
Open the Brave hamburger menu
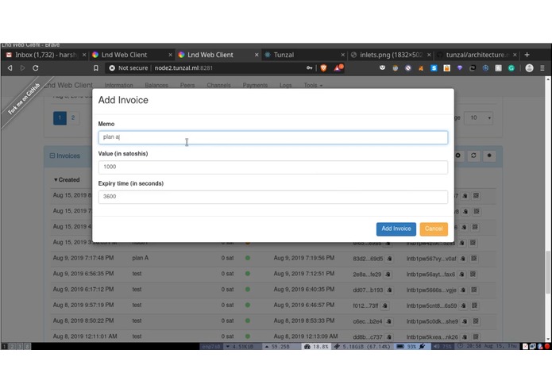tap(542, 68)
